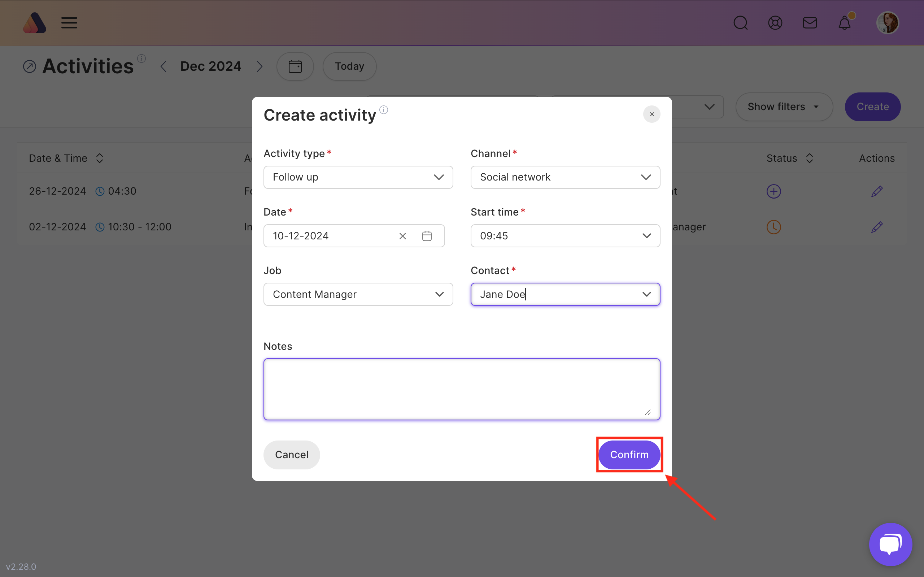Click the 26-12-2024 date cell
Screen dimensions: 924x577
coord(58,191)
